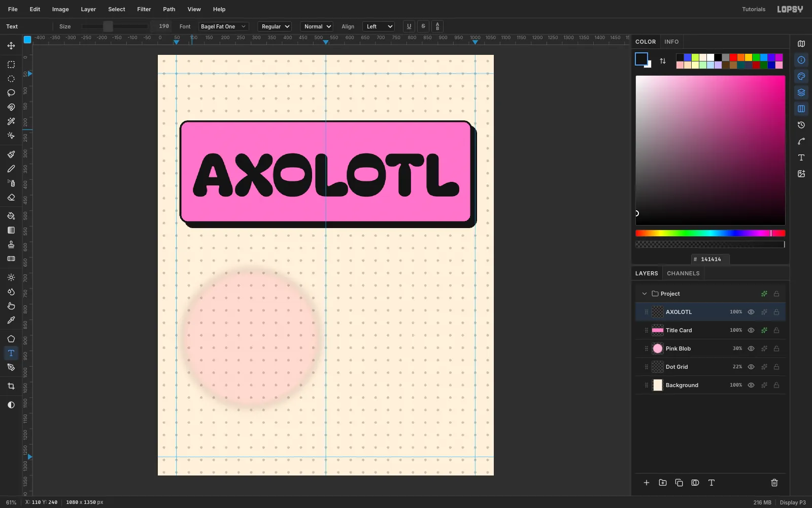Screen dimensions: 812x508
Task: Select the Lasso tool
Action: 11,93
